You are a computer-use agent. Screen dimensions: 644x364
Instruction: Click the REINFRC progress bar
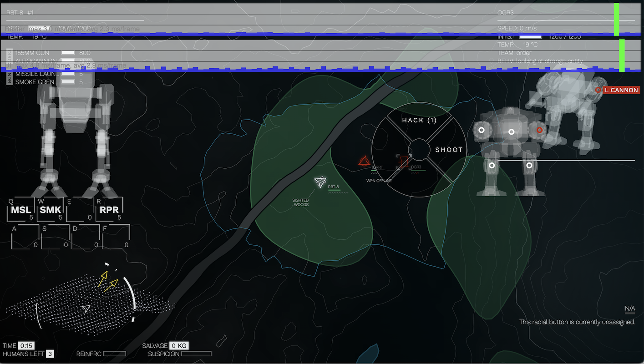coord(114,354)
